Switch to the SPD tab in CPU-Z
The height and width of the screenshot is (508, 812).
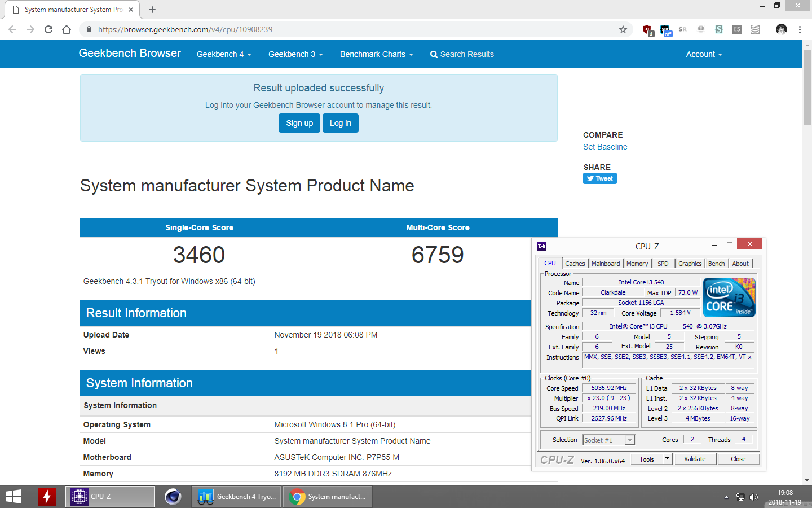pos(663,264)
